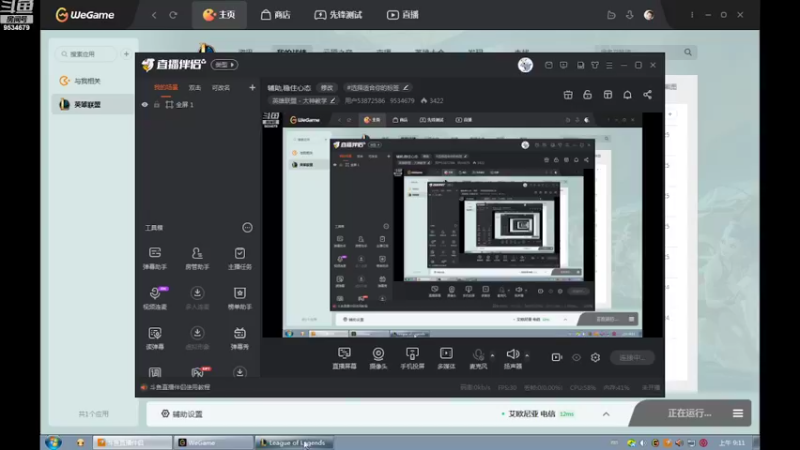Toggle lock on 全屏 1 source

point(157,105)
